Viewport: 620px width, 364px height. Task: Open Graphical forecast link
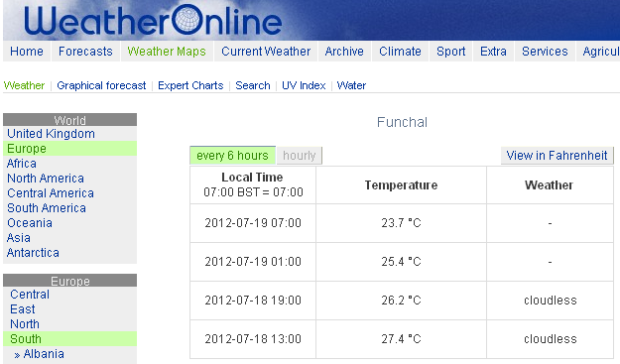(101, 85)
